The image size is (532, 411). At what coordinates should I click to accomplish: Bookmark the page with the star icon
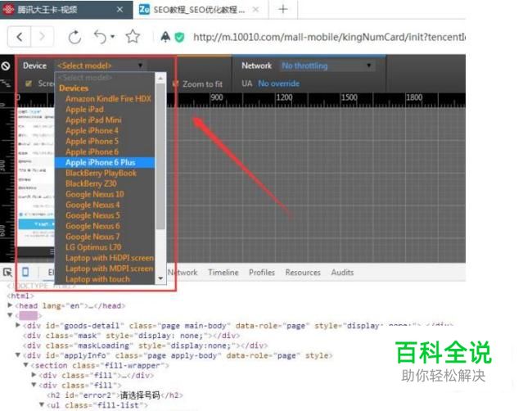pos(133,37)
